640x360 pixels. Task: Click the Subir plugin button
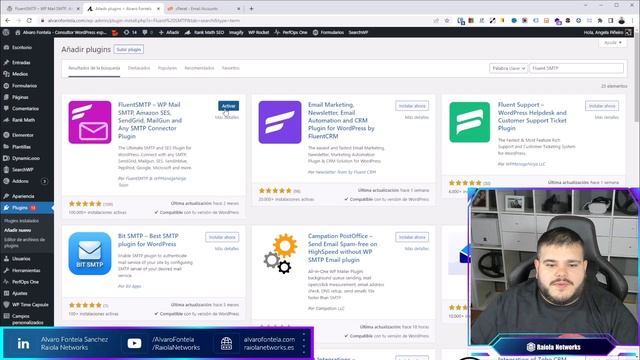tap(129, 49)
